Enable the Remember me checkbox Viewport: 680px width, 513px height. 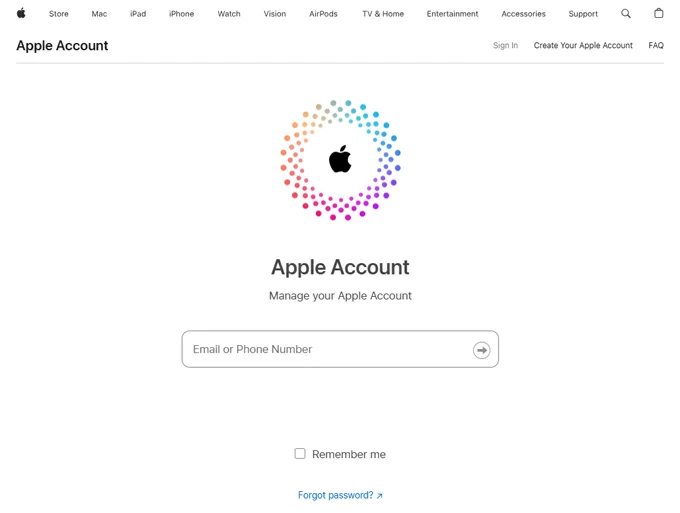click(x=300, y=454)
